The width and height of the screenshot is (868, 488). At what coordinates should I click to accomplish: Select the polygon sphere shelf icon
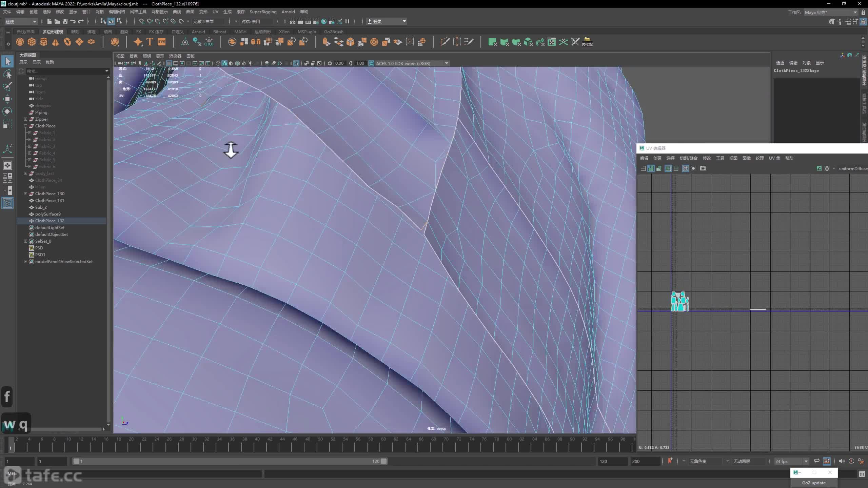click(20, 42)
